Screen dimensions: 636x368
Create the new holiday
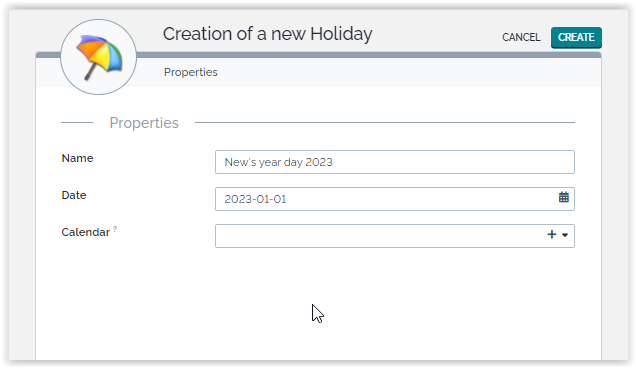[x=576, y=37]
